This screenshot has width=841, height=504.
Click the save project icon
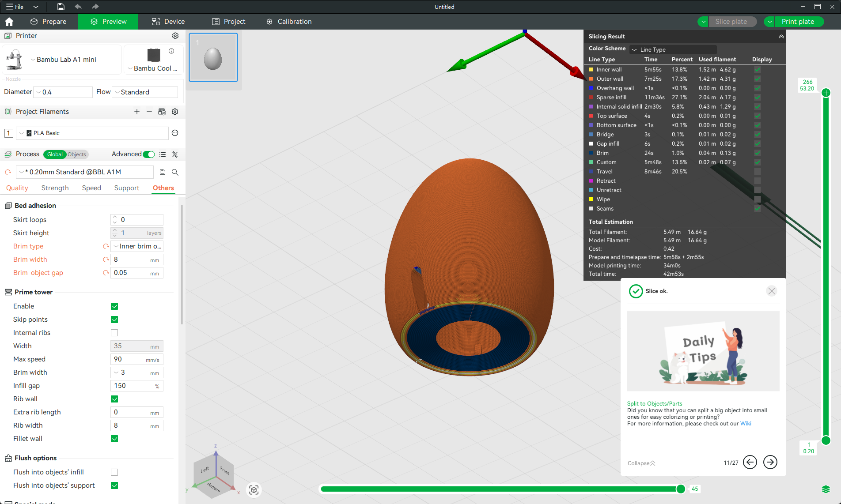pos(61,7)
